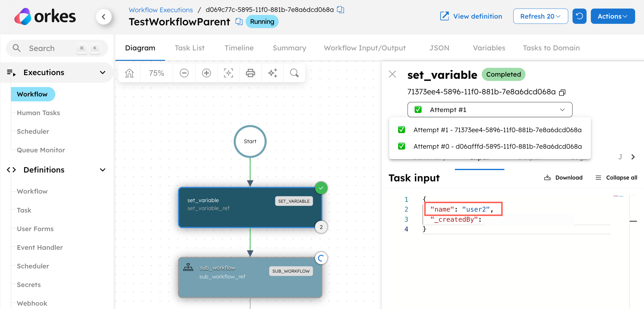
Task: Click the sub_workflow hierarchy icon
Action: 188,267
